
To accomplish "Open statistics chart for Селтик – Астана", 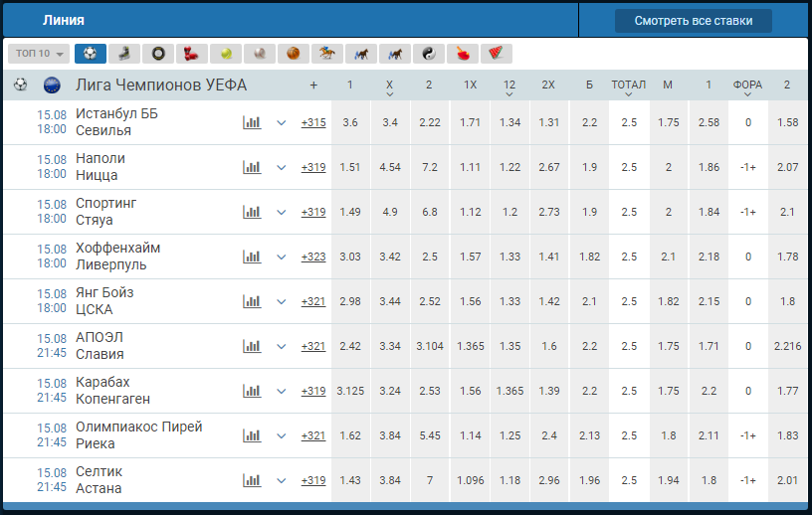I will pyautogui.click(x=252, y=480).
